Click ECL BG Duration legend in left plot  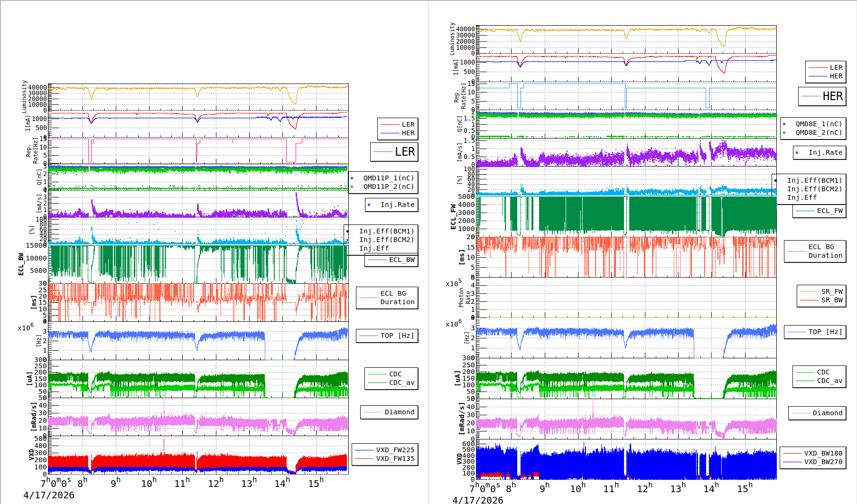click(387, 298)
